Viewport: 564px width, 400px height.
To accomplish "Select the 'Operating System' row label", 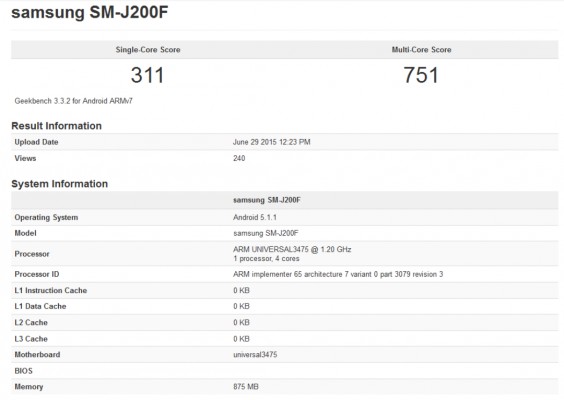I will pos(46,217).
